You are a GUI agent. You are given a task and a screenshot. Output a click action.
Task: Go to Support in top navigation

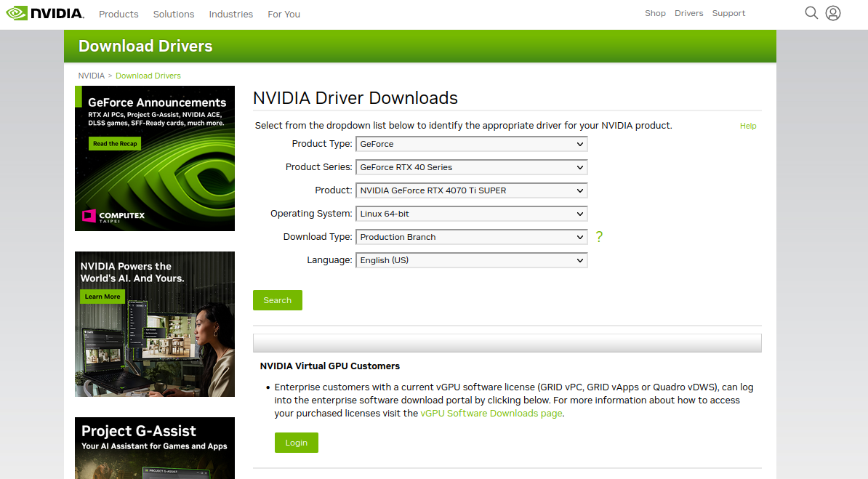728,13
